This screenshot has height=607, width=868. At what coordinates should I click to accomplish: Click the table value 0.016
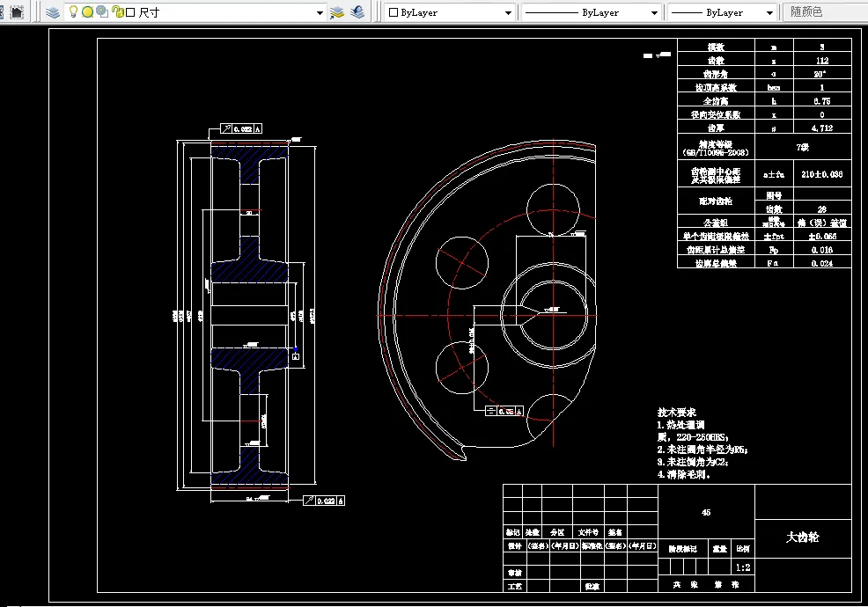822,250
